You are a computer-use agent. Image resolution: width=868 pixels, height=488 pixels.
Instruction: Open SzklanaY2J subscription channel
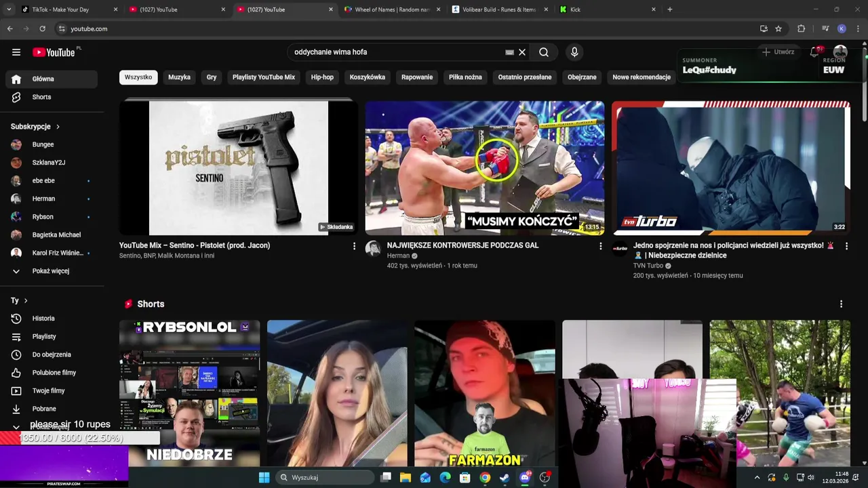click(x=52, y=163)
